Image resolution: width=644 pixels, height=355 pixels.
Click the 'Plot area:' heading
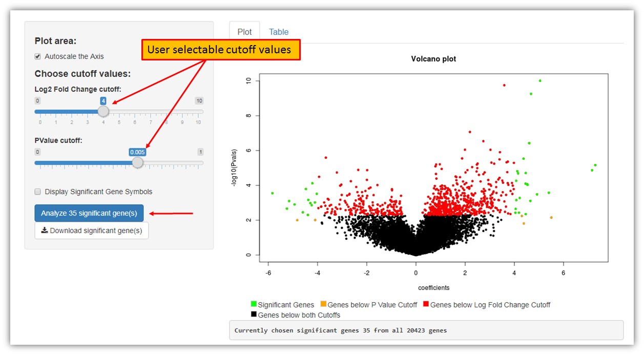pyautogui.click(x=55, y=41)
